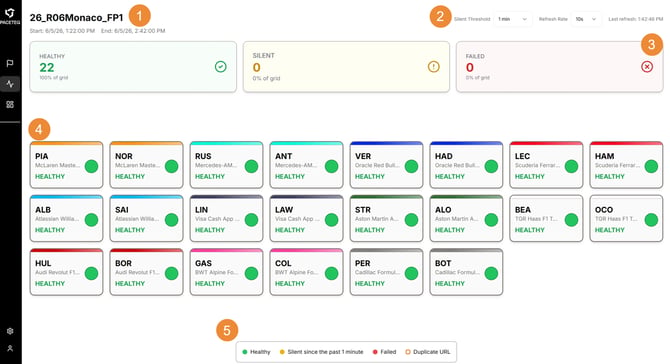The image size is (670, 364).
Task: Click the green Healthy dot in legend
Action: click(x=245, y=352)
